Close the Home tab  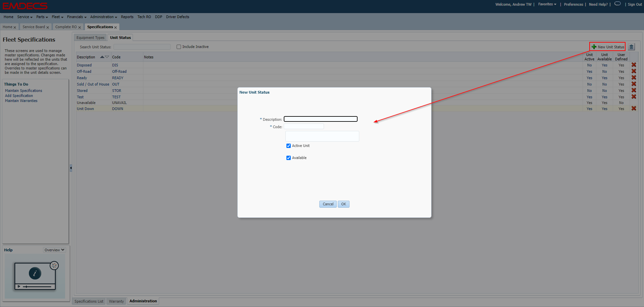coord(15,28)
